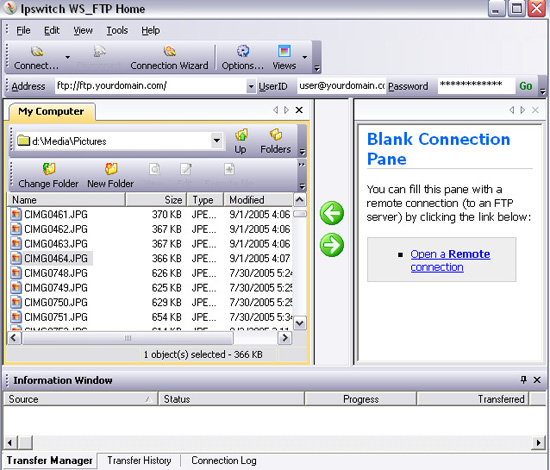The width and height of the screenshot is (550, 470).
Task: Click file list horizontal scroll right arrow
Action: click(285, 338)
